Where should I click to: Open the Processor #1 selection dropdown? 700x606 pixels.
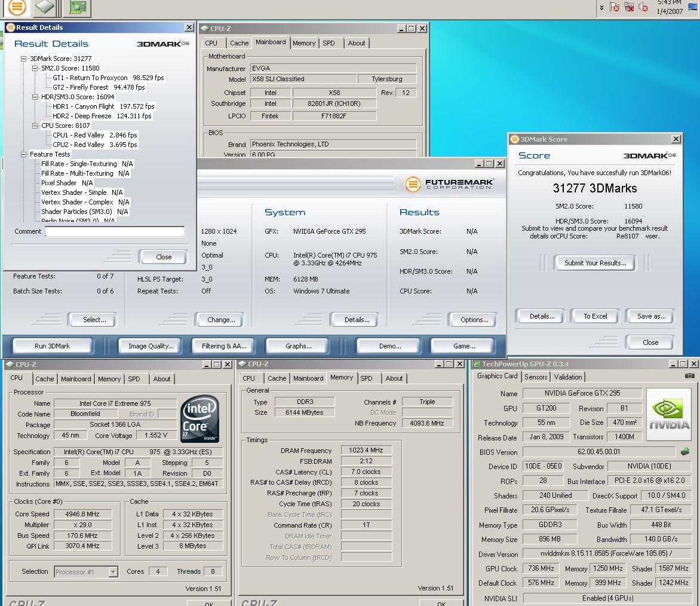click(113, 571)
